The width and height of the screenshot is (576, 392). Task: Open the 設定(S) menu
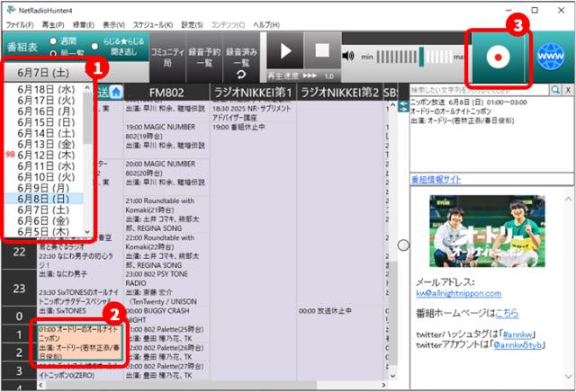coord(192,24)
